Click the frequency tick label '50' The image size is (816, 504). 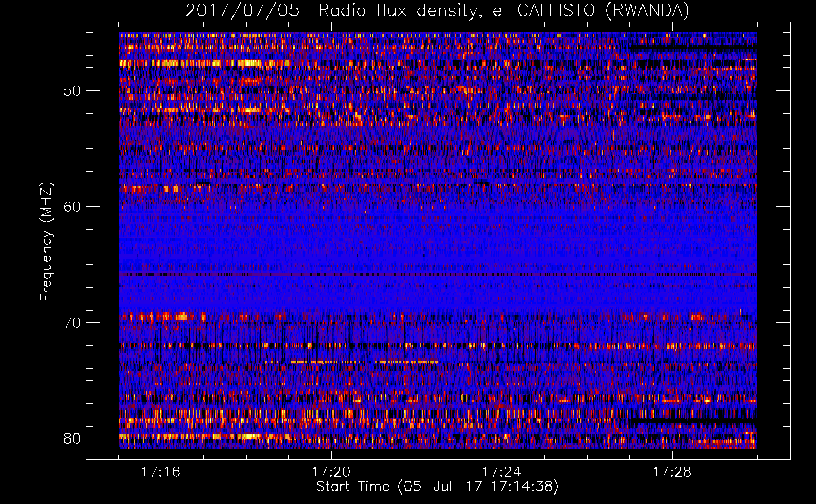[x=72, y=91]
